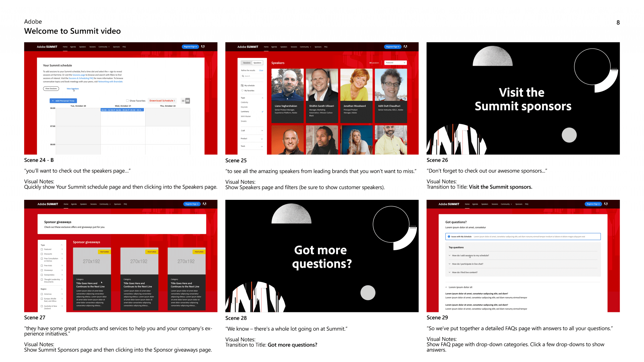
Task: Click View Sessions button in Scene 24-B
Action: click(51, 89)
